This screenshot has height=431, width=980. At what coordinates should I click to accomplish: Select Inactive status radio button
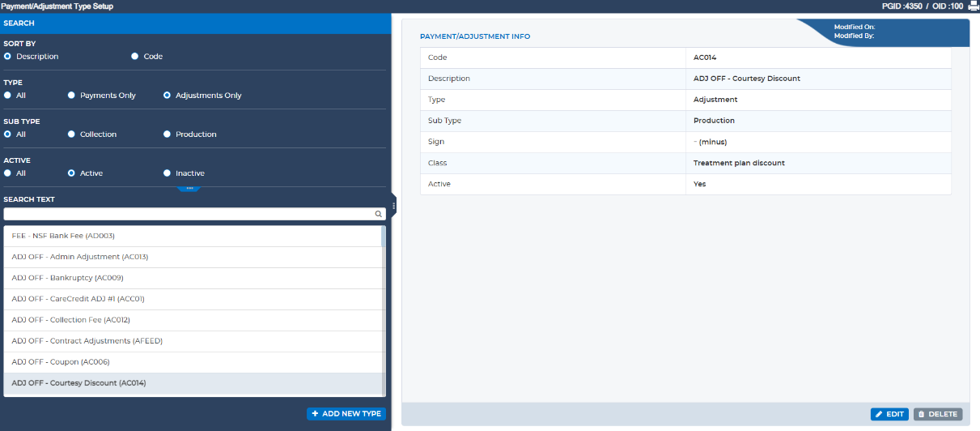[x=168, y=173]
